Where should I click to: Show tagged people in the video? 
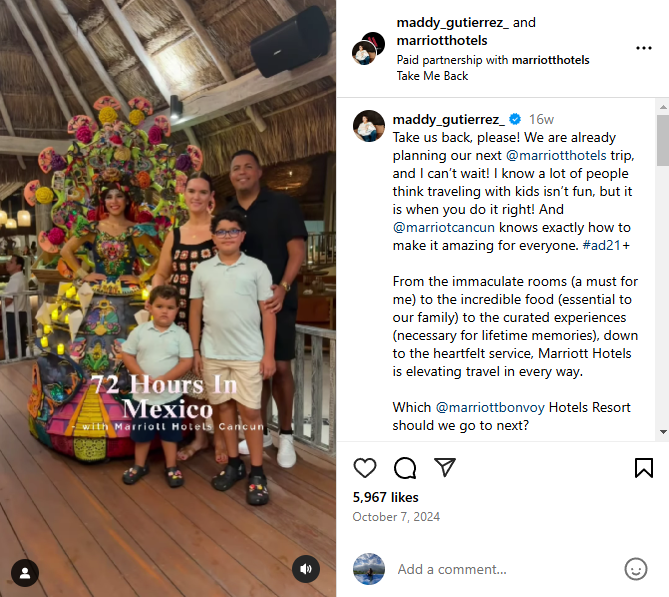click(25, 573)
